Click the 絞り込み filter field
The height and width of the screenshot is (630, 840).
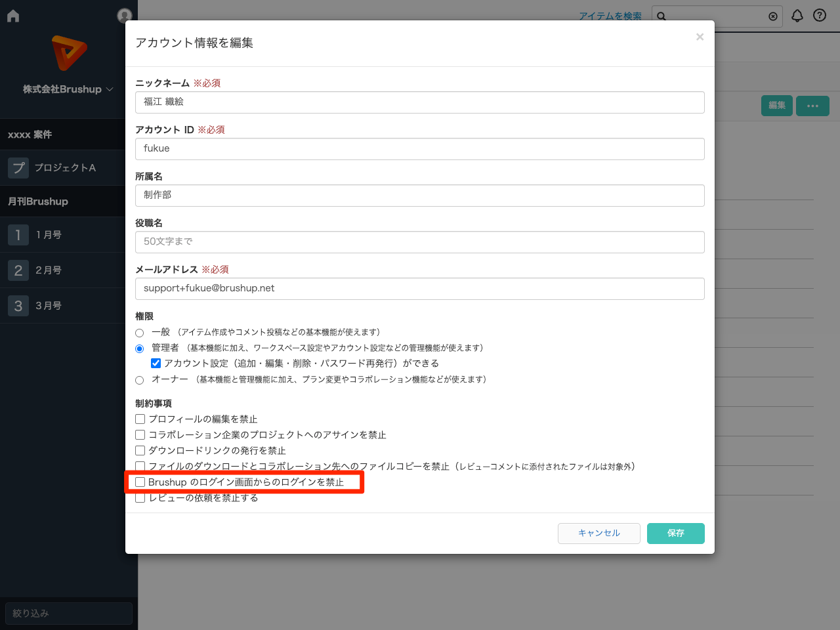68,613
